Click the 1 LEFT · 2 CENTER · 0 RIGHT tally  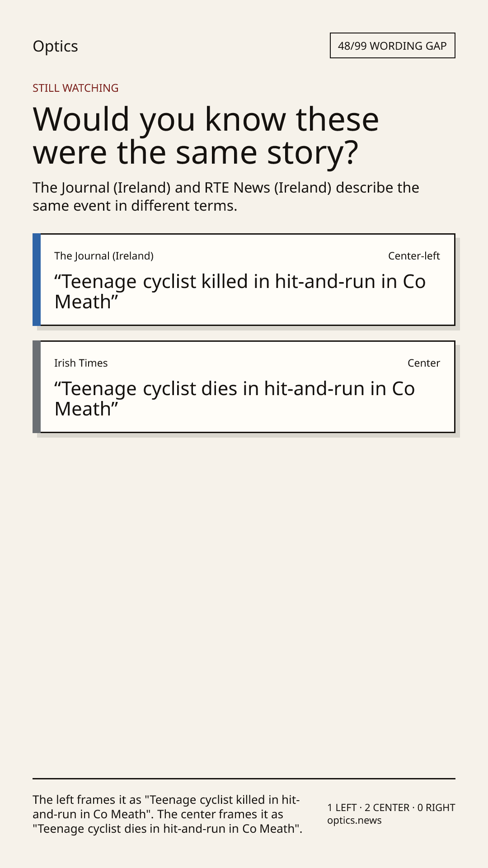click(391, 807)
